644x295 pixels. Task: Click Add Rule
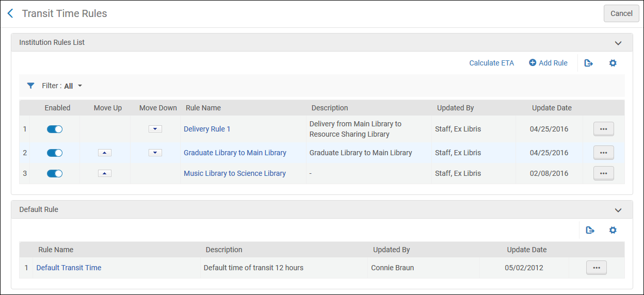click(548, 63)
